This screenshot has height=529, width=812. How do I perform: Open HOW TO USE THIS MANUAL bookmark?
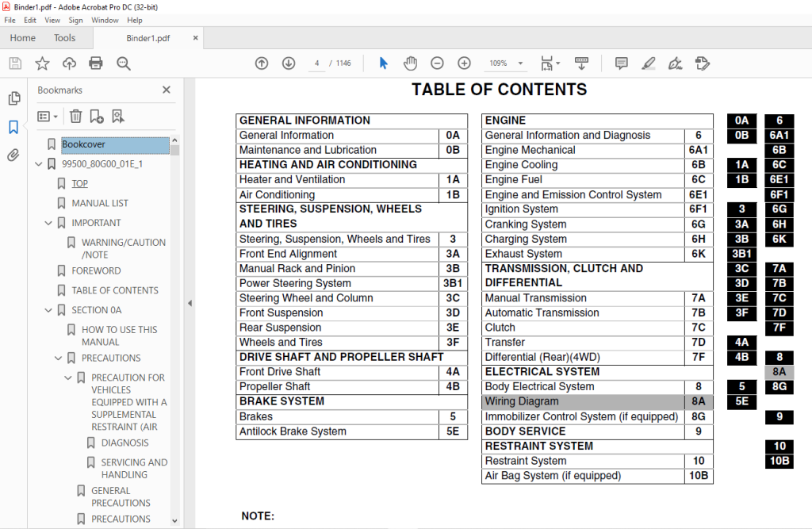point(120,335)
